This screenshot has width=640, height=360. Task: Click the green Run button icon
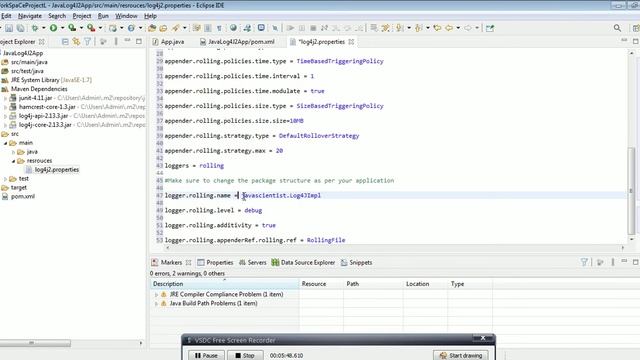click(x=53, y=28)
